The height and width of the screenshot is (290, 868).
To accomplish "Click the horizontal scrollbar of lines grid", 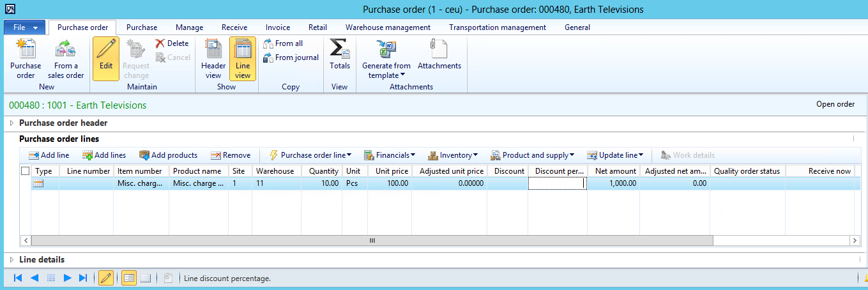I will click(x=372, y=240).
